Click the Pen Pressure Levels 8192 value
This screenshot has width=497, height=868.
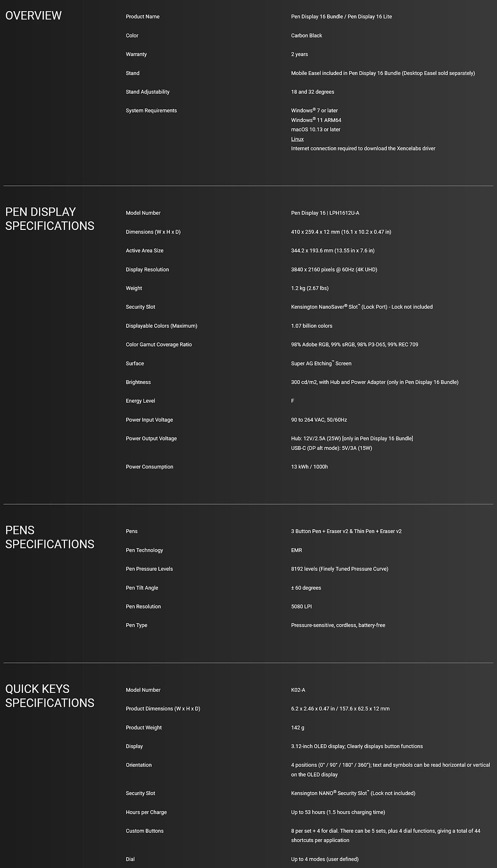pos(339,569)
